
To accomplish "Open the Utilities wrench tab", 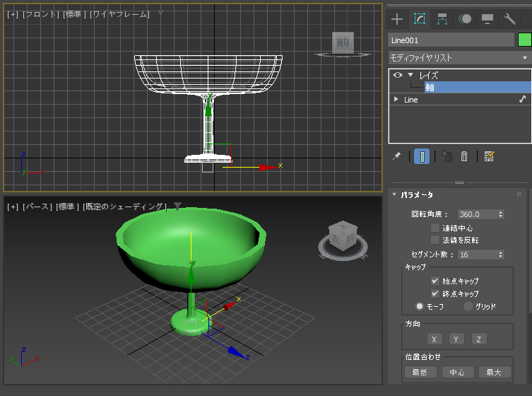I will (509, 19).
